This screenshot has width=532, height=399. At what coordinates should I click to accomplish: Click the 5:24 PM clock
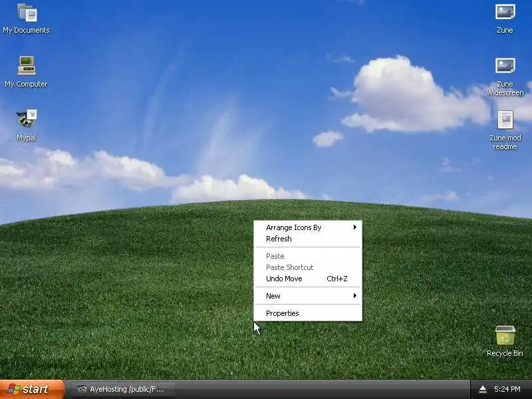pos(507,389)
